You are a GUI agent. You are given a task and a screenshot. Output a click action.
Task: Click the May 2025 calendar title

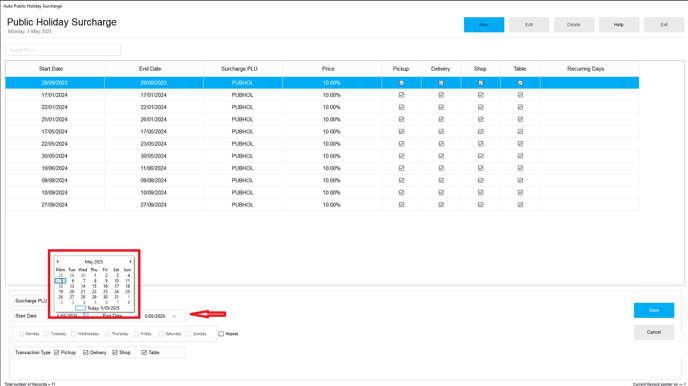tap(94, 262)
